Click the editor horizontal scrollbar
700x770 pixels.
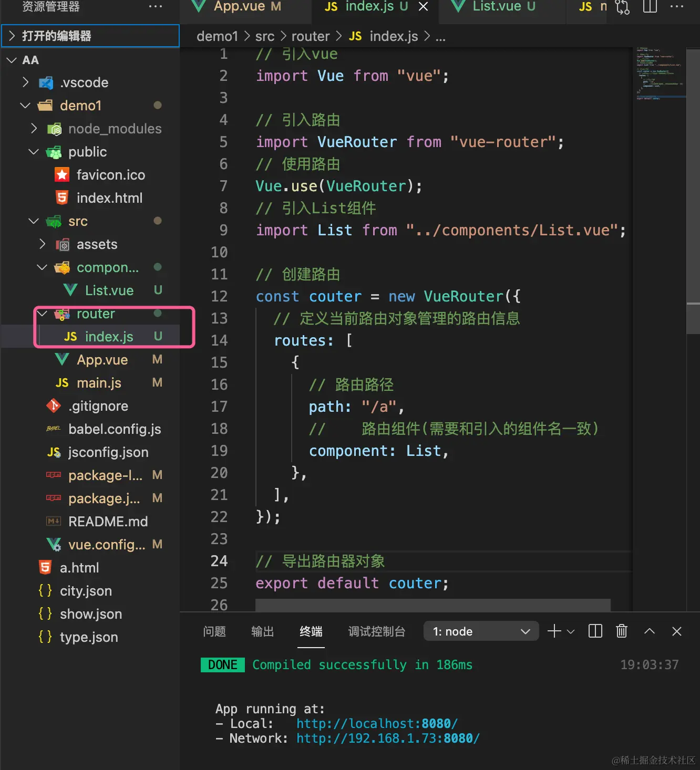click(x=433, y=605)
